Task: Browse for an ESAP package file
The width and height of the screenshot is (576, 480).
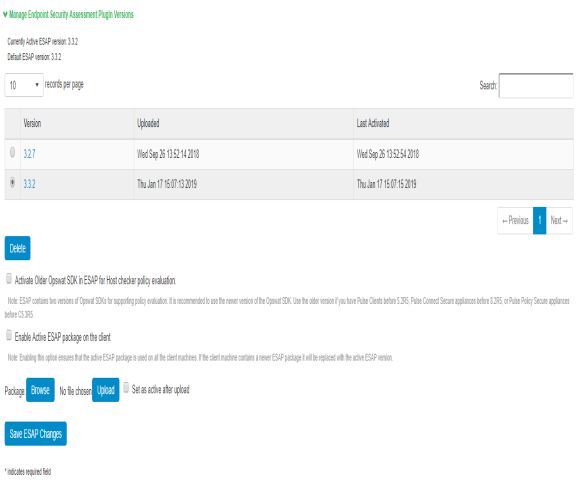Action: pyautogui.click(x=40, y=390)
